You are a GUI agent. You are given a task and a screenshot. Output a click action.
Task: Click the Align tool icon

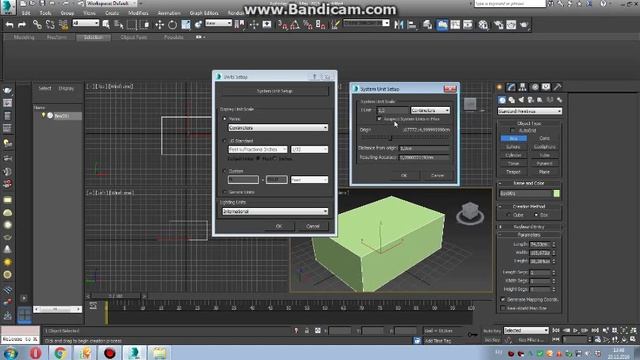(412, 25)
